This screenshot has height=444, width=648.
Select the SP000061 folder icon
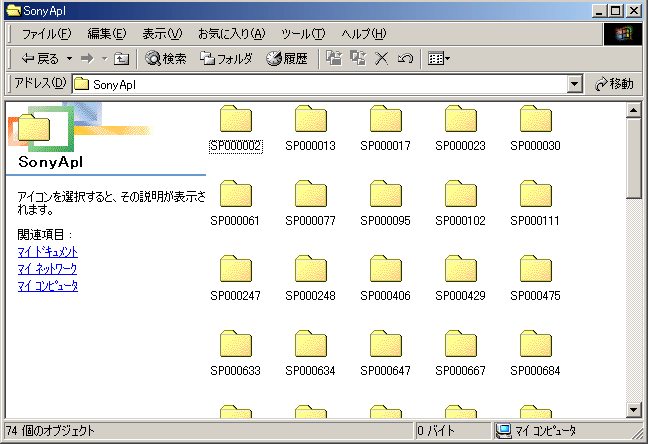point(236,194)
